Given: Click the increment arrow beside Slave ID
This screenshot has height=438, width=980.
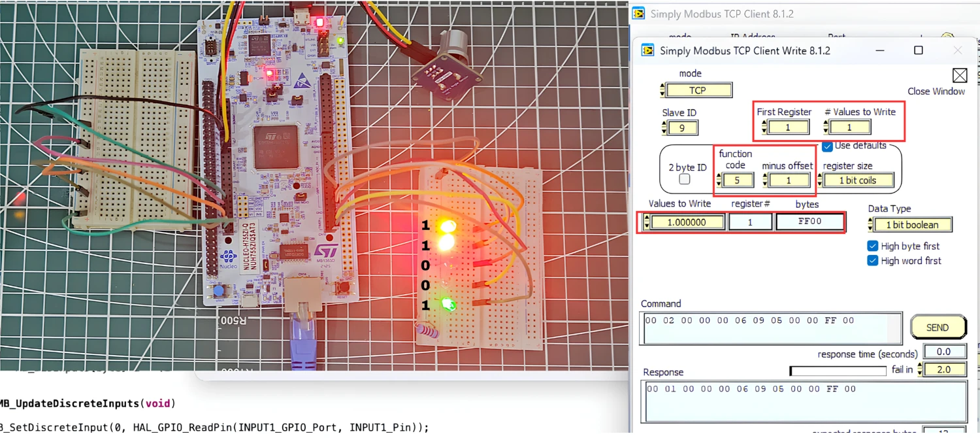Looking at the screenshot, I should (x=663, y=124).
